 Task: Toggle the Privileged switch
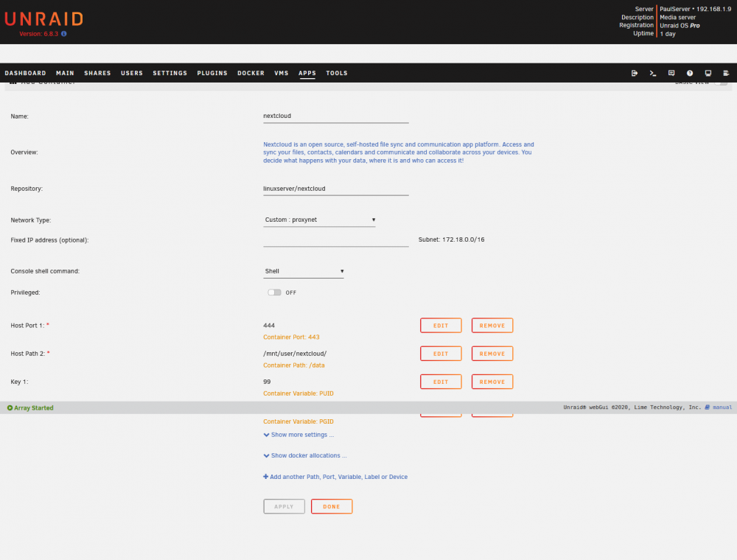coord(274,293)
